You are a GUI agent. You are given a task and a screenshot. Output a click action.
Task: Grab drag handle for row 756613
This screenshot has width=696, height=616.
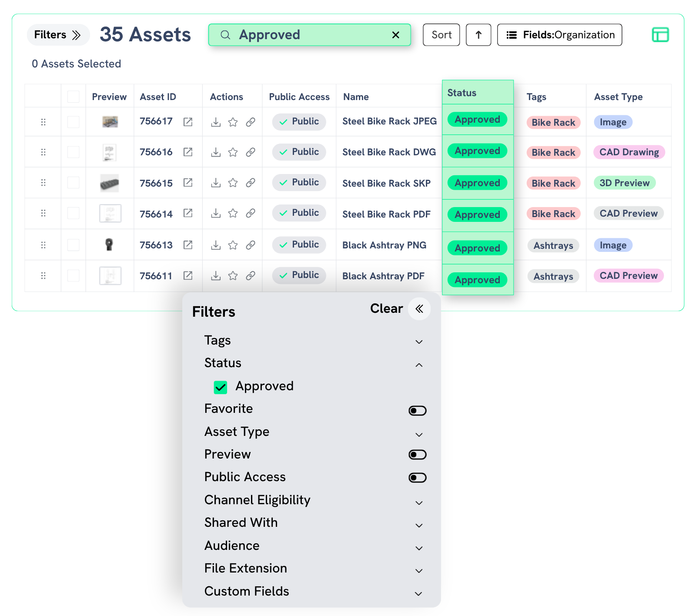click(x=43, y=245)
